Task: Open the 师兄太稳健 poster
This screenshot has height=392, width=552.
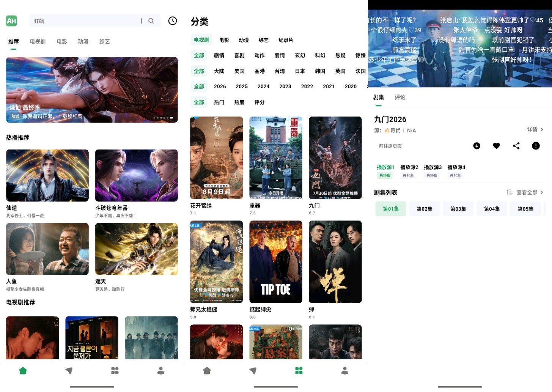Action: click(x=217, y=262)
